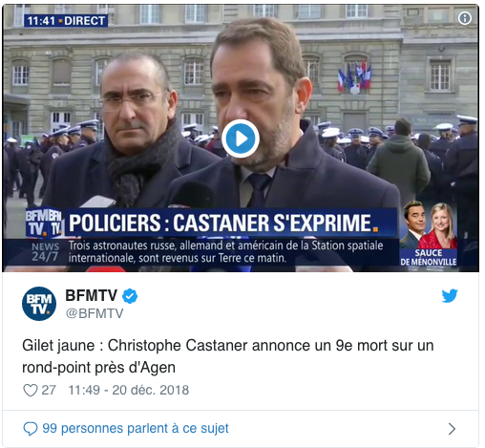485x448 pixels.
Task: Expand the conversation with the right chevron
Action: (452, 429)
